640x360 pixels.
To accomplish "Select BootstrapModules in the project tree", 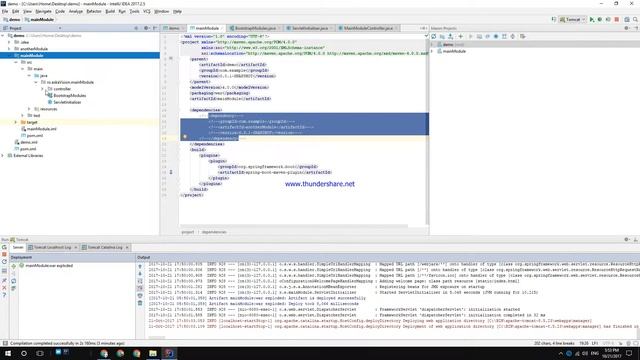I will pyautogui.click(x=69, y=96).
